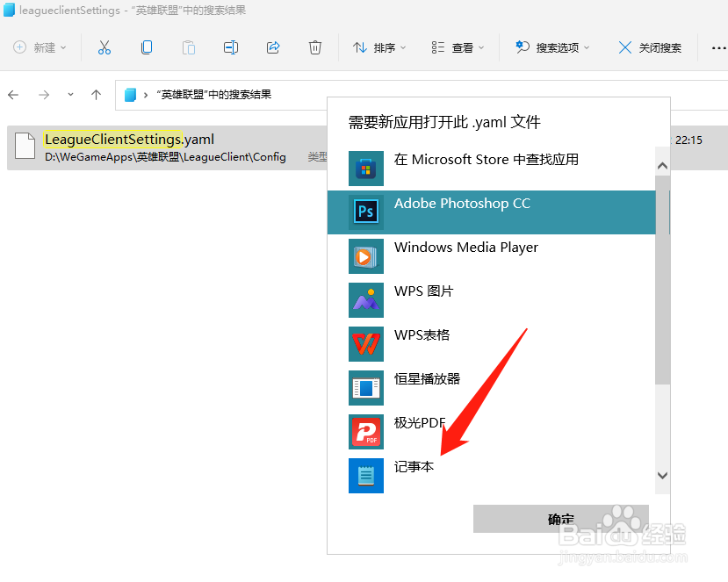Click 关闭搜索 to close the search
The width and height of the screenshot is (728, 582).
point(650,47)
